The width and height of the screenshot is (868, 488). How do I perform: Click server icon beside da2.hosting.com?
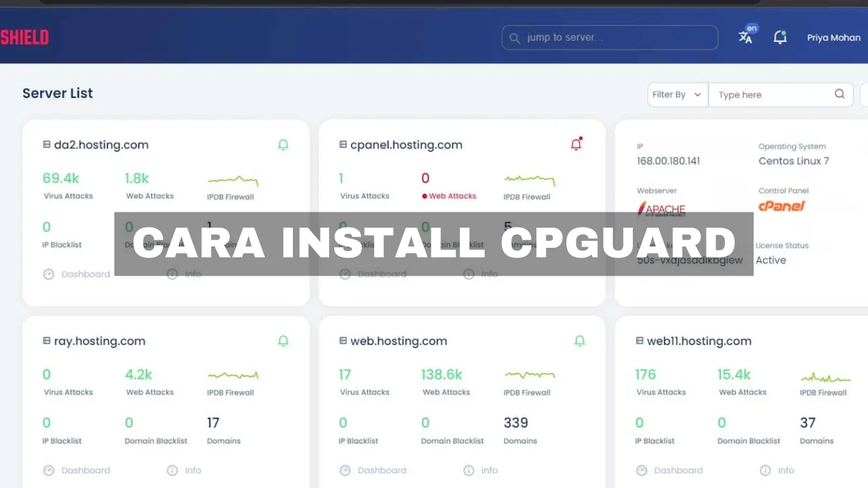(46, 145)
